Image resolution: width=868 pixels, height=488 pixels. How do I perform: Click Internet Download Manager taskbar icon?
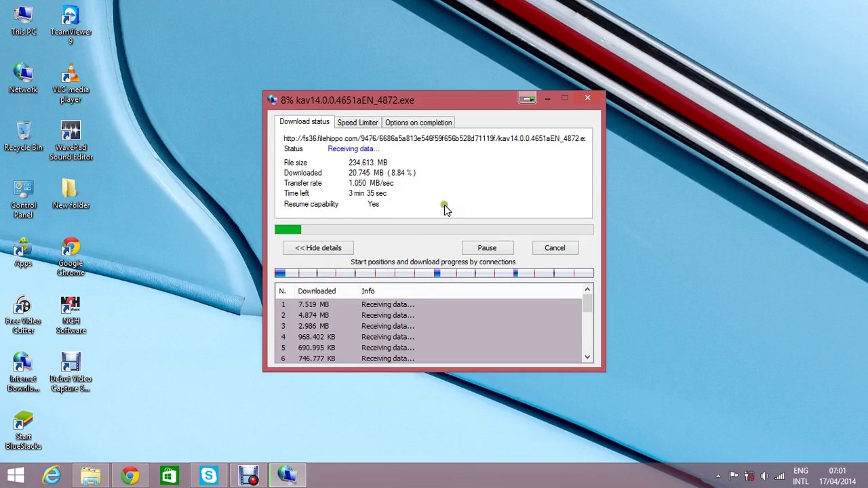288,475
